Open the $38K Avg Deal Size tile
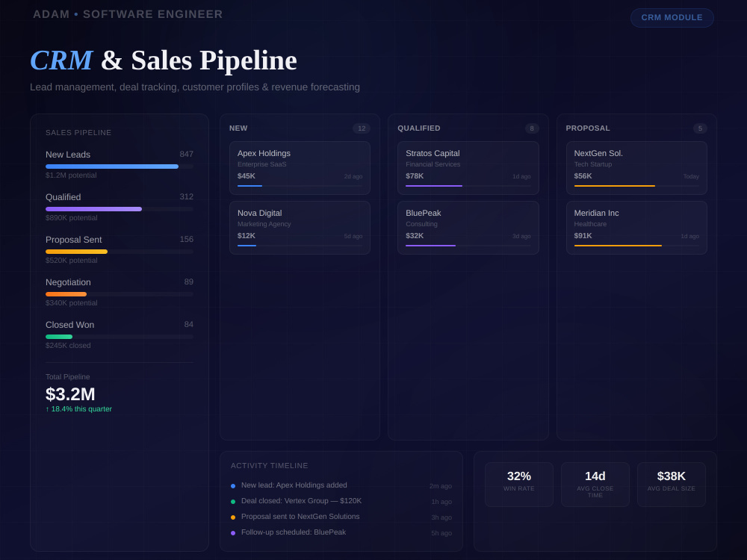The width and height of the screenshot is (747, 560). pyautogui.click(x=672, y=485)
